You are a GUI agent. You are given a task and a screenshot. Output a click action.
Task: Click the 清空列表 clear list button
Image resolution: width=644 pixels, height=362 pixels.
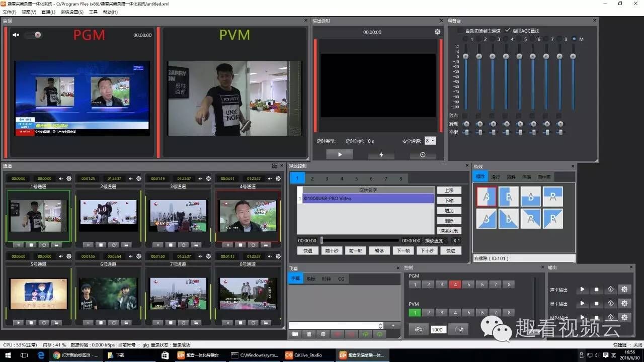(x=449, y=231)
